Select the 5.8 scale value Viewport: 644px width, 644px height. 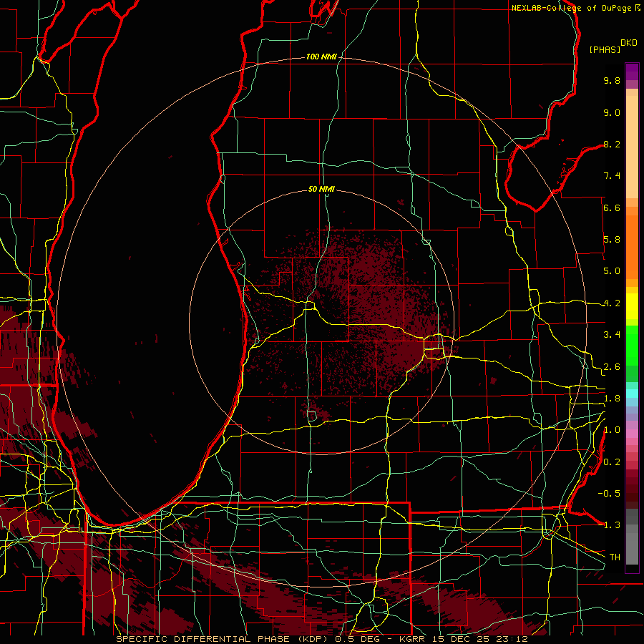coord(612,240)
